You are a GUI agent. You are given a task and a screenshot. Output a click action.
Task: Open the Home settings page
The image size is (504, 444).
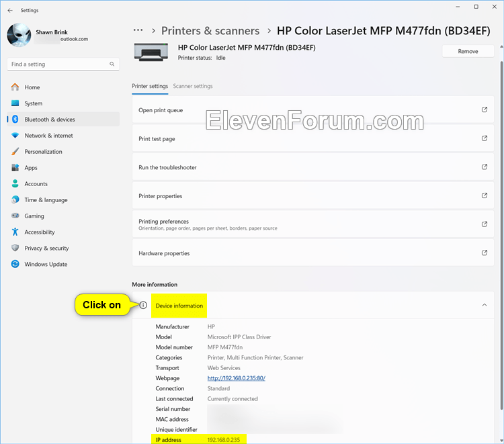point(63,87)
